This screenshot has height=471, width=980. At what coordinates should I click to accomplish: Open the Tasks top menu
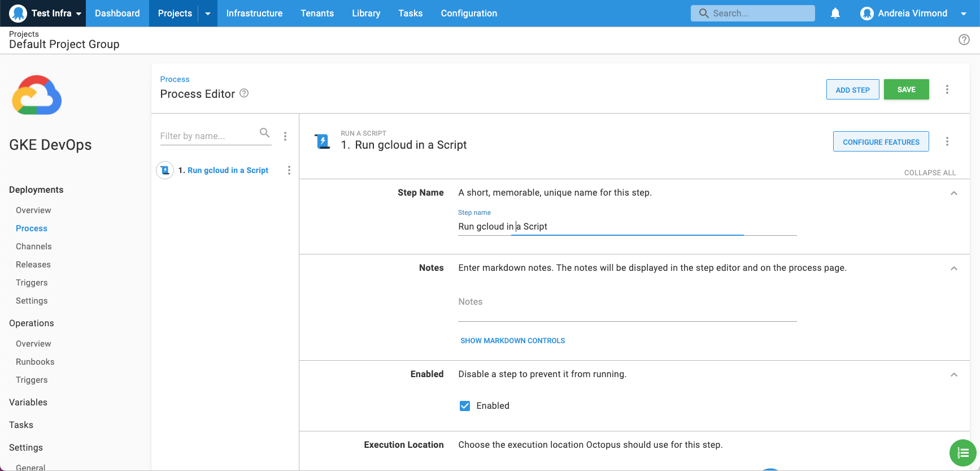(x=411, y=13)
